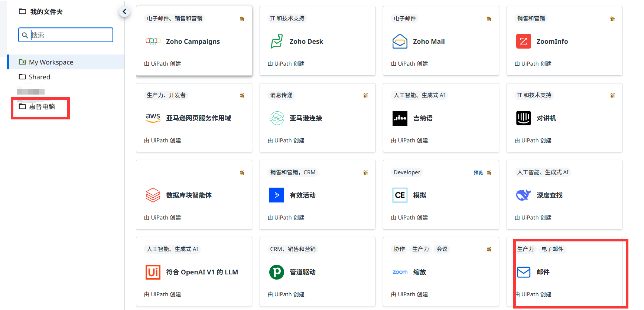Click 由 UiPath 创建 under Zoho Desk

coord(286,64)
